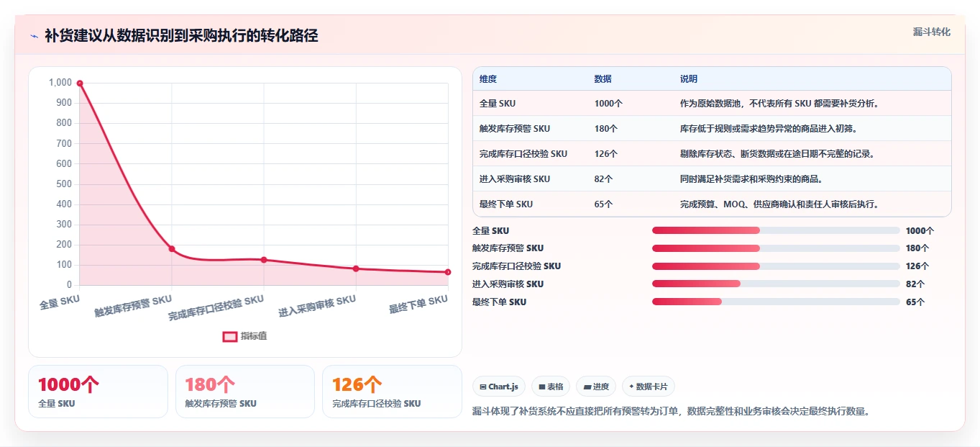Click the chart data point for 完成库存口径校验 SKU

point(264,260)
